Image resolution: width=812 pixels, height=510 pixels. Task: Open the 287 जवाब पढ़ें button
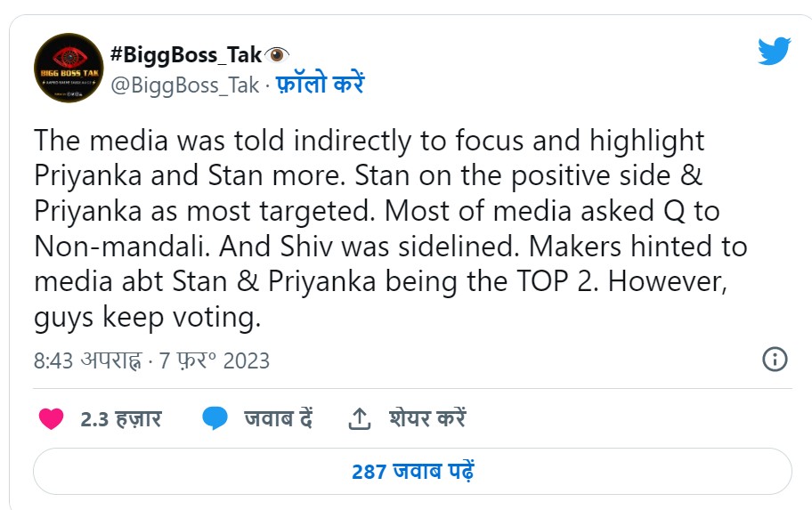(412, 471)
